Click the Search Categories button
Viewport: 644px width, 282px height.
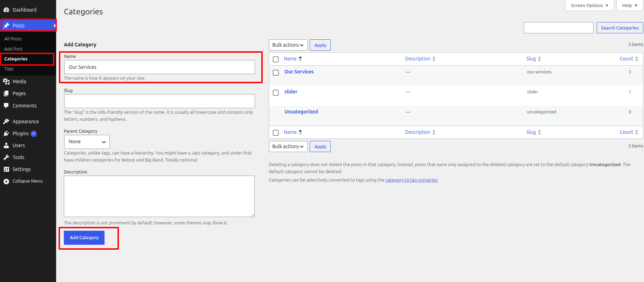coord(620,28)
